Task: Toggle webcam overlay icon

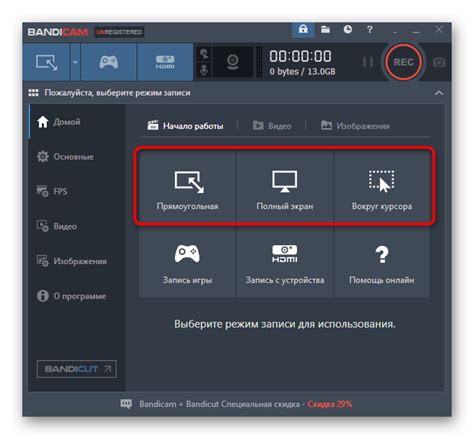Action: point(233,62)
